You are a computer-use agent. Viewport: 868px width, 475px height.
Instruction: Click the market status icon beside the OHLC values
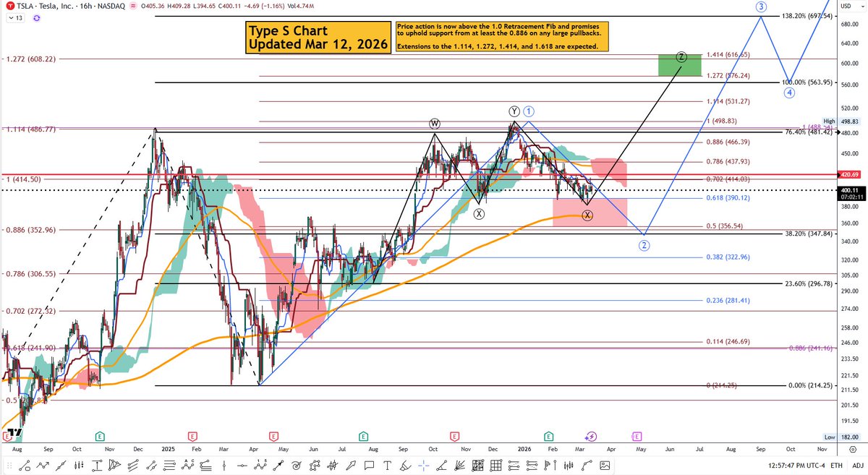(133, 6)
